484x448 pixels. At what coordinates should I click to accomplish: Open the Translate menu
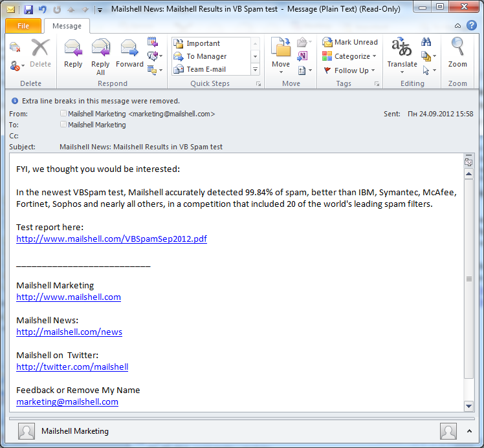402,56
